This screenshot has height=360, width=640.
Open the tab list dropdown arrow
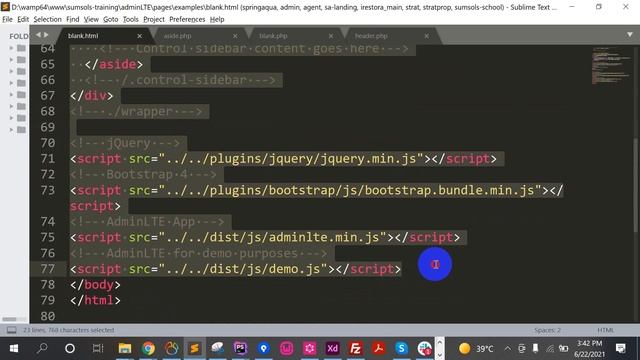pos(630,35)
